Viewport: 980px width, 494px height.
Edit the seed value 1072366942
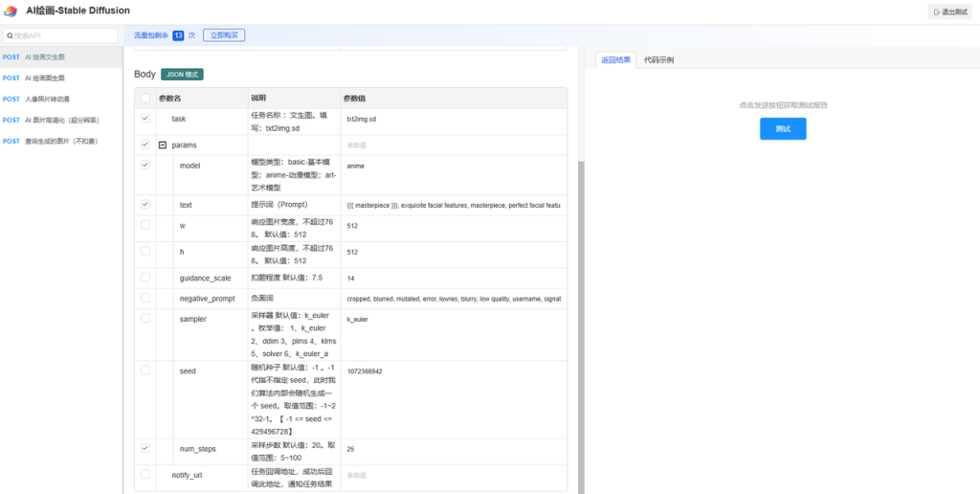coord(453,371)
